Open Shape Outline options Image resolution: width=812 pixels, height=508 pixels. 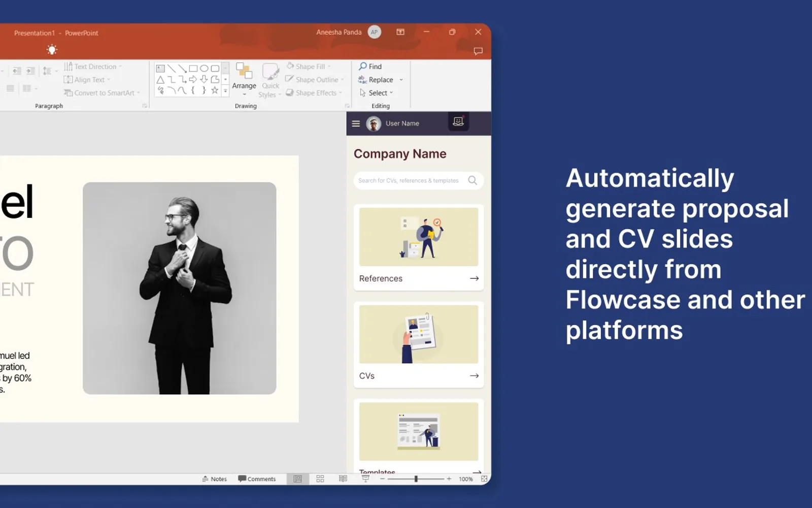(x=315, y=80)
